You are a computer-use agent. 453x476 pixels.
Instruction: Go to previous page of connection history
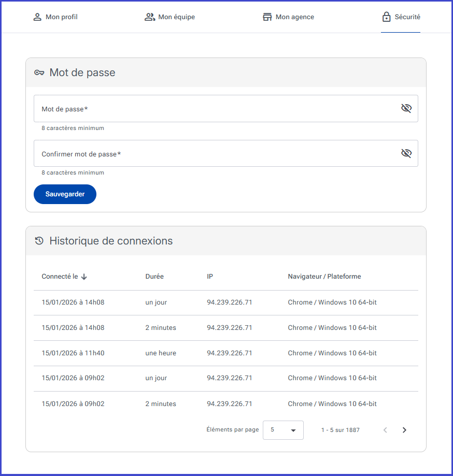click(385, 430)
